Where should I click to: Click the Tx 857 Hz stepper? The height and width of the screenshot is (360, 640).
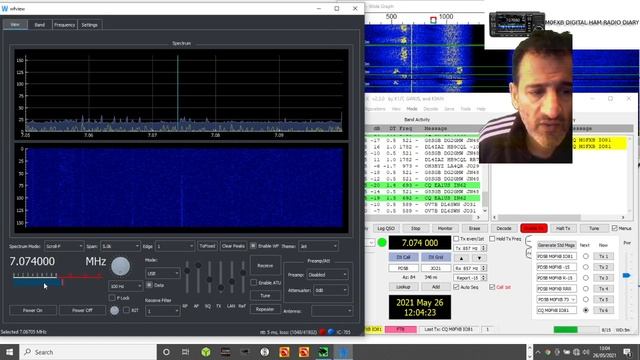click(470, 248)
